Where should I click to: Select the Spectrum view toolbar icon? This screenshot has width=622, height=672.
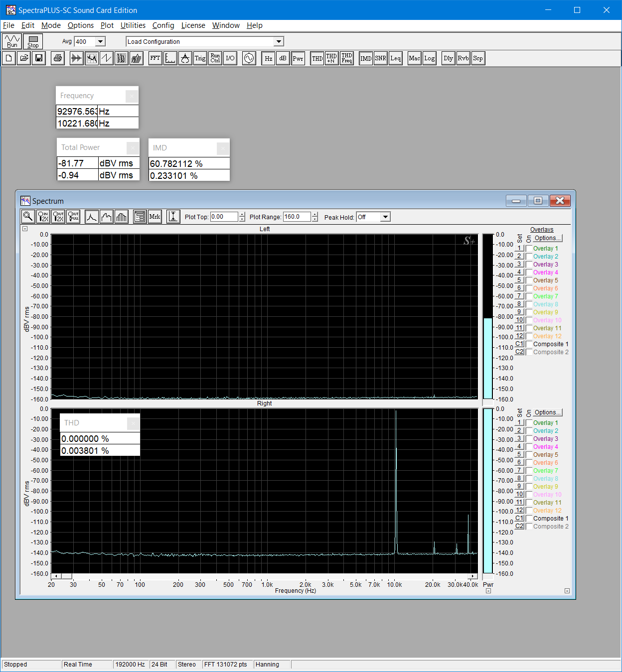[91, 58]
